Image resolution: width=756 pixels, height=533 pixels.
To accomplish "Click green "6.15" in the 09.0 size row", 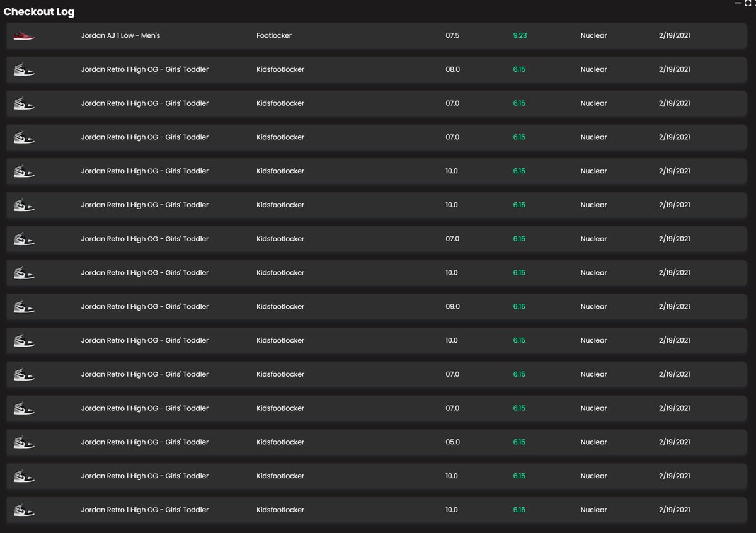I will pyautogui.click(x=519, y=306).
